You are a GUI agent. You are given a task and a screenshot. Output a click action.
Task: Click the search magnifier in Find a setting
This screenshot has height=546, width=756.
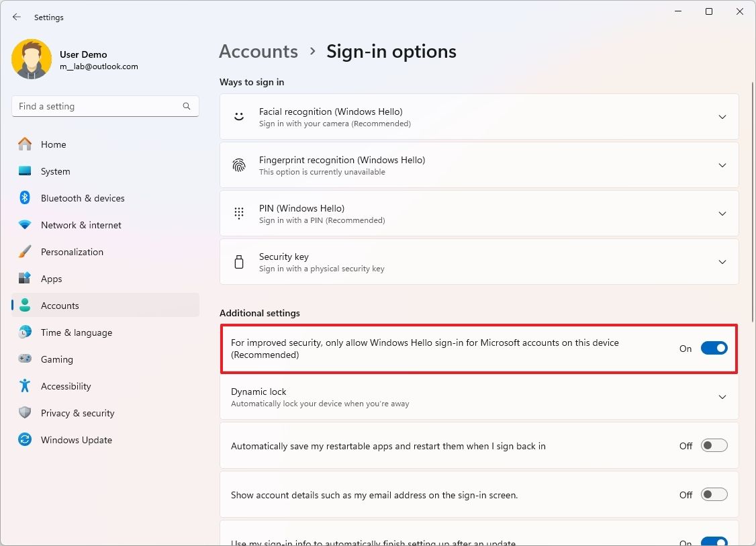(186, 105)
